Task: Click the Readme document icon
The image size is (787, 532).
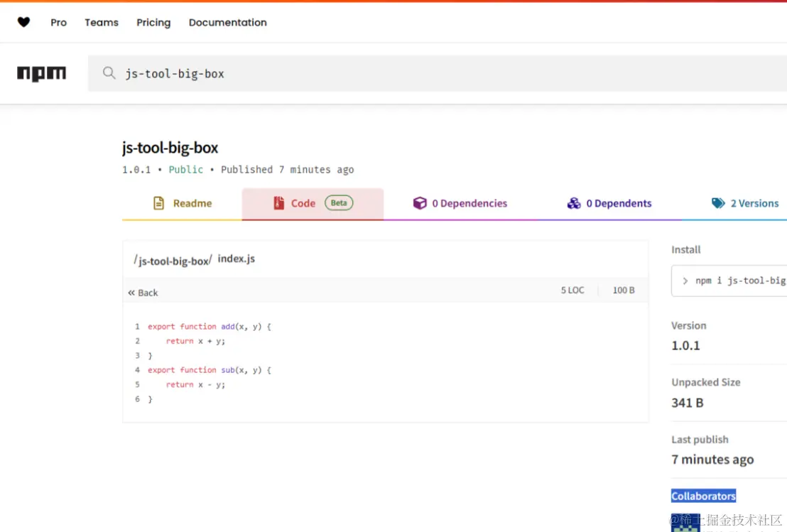Action: 158,203
